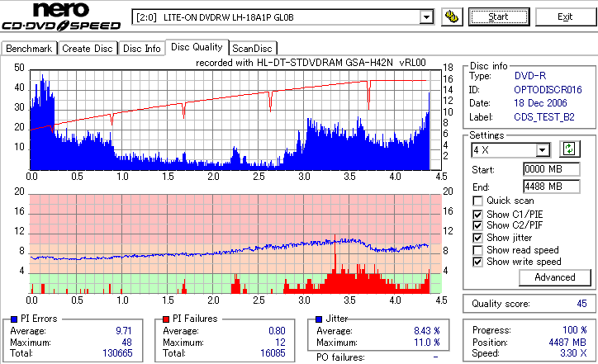Screen dimensions: 598x364
Task: Click the Start button
Action: pyautogui.click(x=499, y=17)
